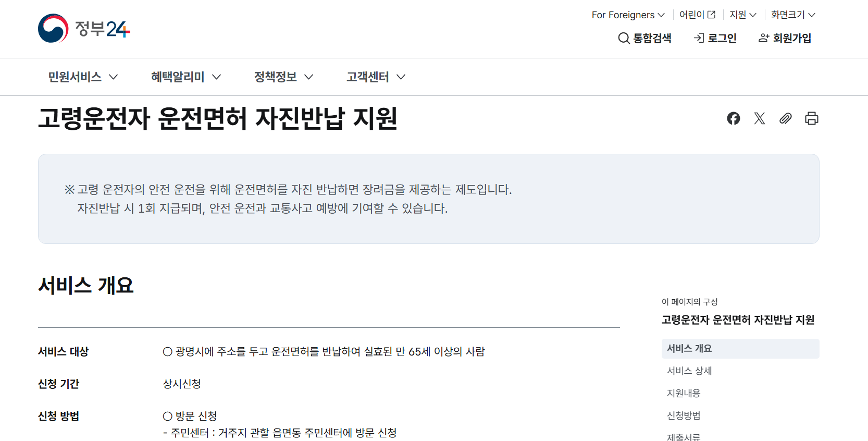Jump to 신청방법 section
868x441 pixels.
(684, 415)
